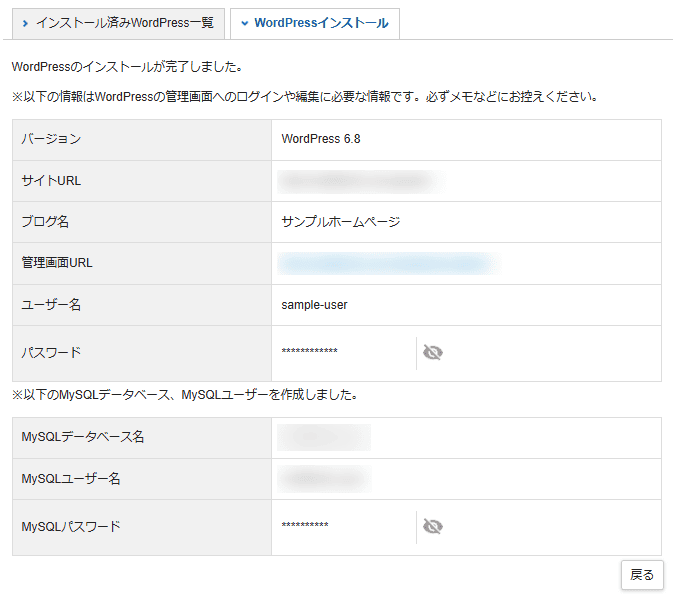Click the パスワード row label

click(x=51, y=353)
